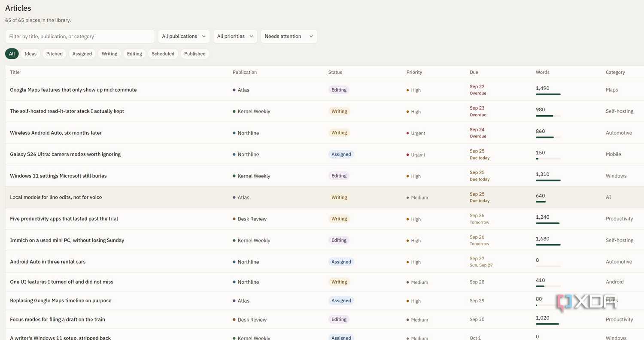
Task: Click High priority in Immich row
Action: click(414, 241)
